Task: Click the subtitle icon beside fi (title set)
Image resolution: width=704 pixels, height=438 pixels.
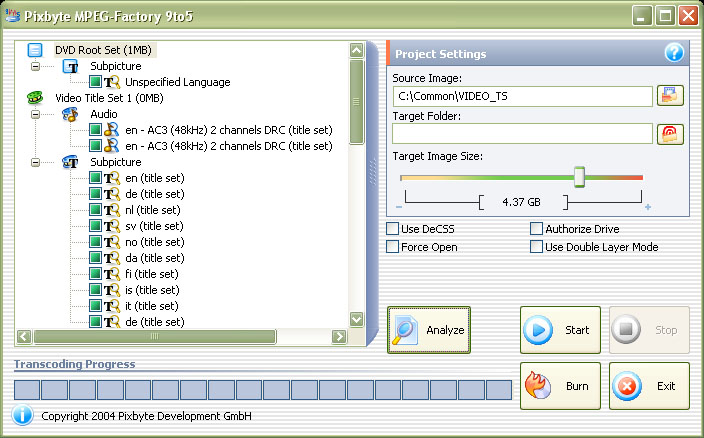Action: pos(112,274)
